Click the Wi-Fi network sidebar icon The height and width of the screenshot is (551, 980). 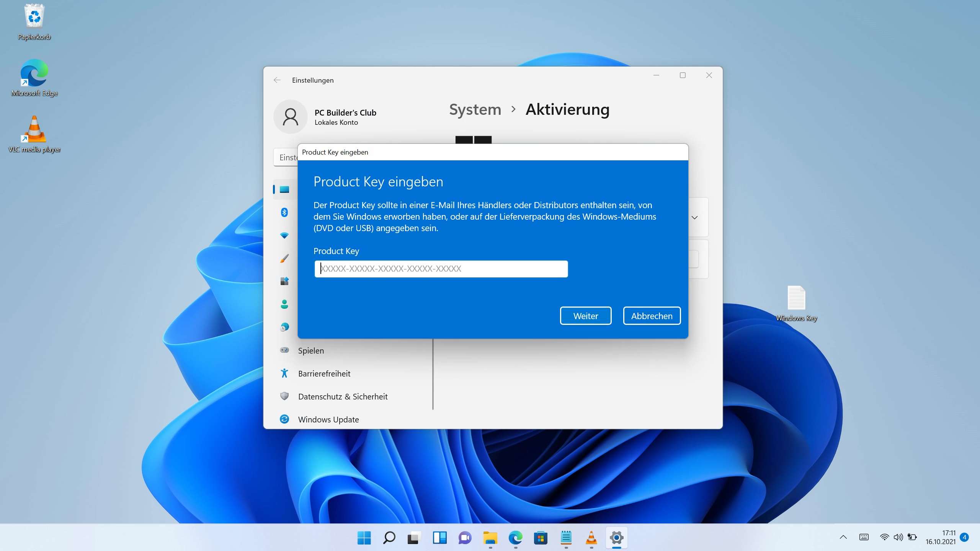coord(284,235)
